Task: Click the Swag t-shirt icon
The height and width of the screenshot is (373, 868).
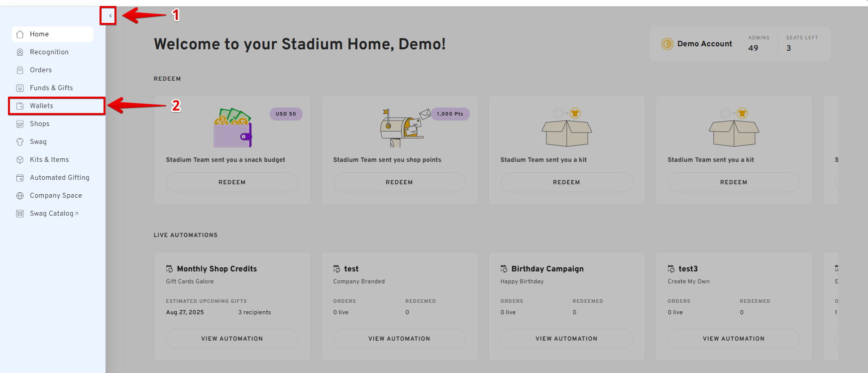Action: click(20, 142)
